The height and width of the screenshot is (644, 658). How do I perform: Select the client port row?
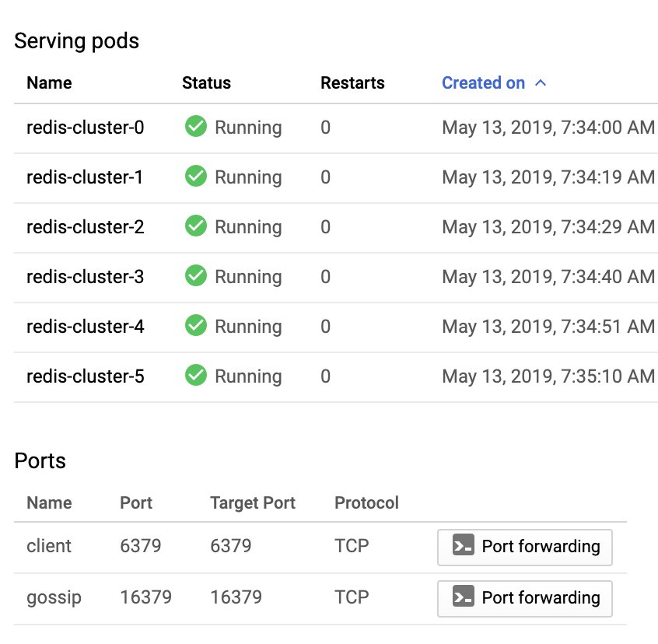pyautogui.click(x=49, y=546)
